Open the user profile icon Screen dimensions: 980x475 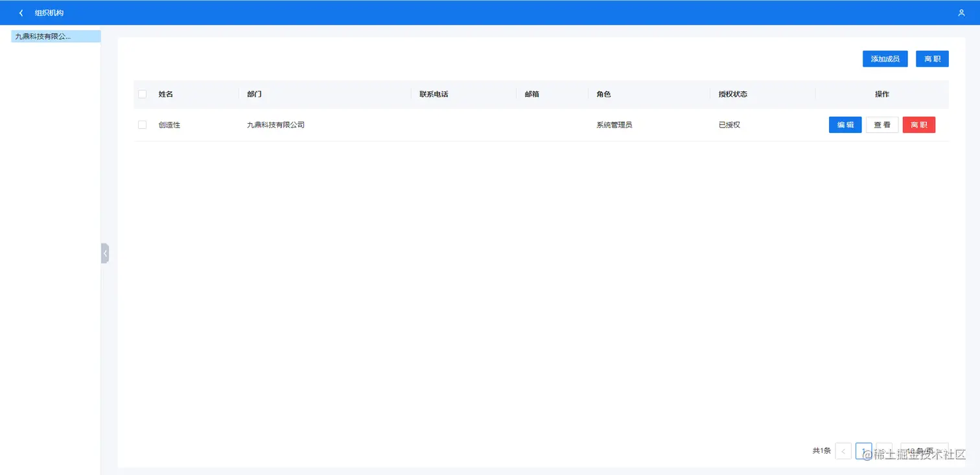[x=961, y=13]
